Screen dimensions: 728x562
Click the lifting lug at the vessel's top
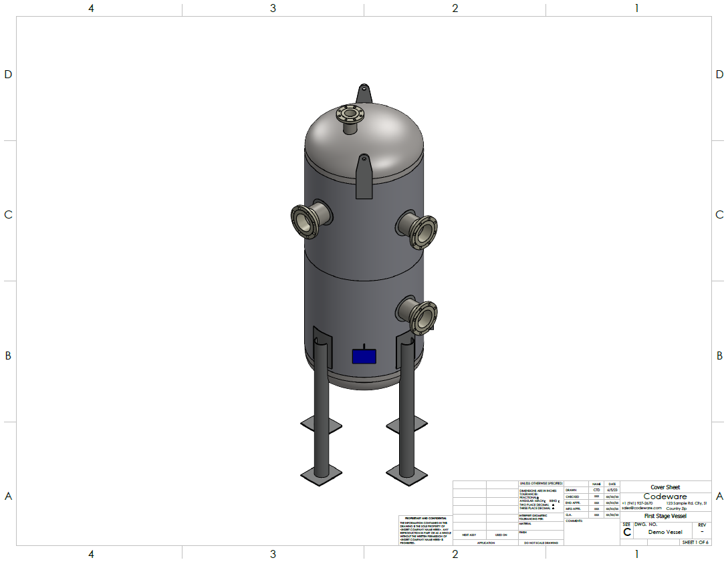[x=363, y=93]
